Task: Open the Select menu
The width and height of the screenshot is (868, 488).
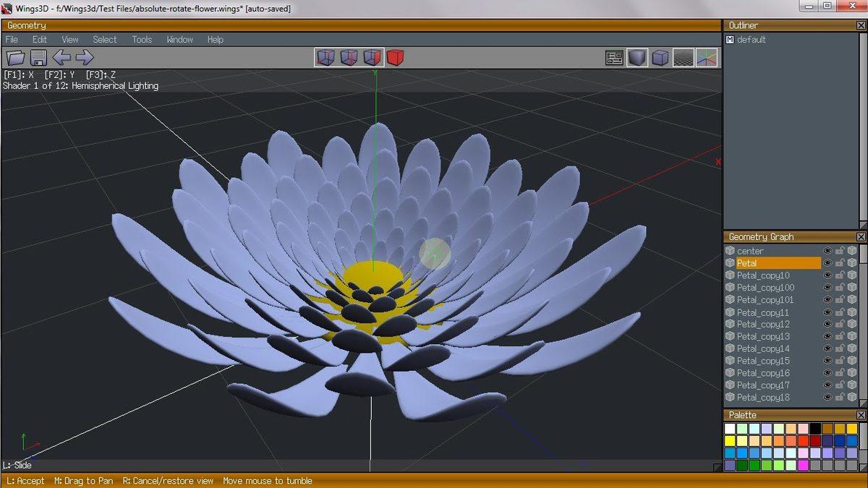Action: (104, 40)
